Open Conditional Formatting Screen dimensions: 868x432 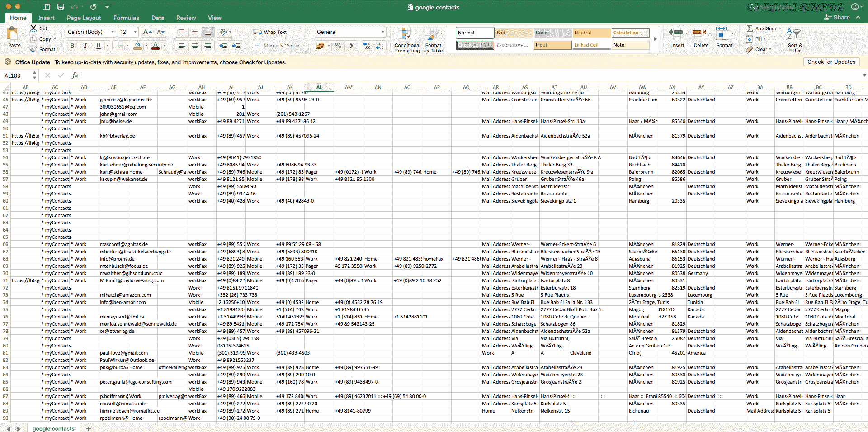[407, 41]
